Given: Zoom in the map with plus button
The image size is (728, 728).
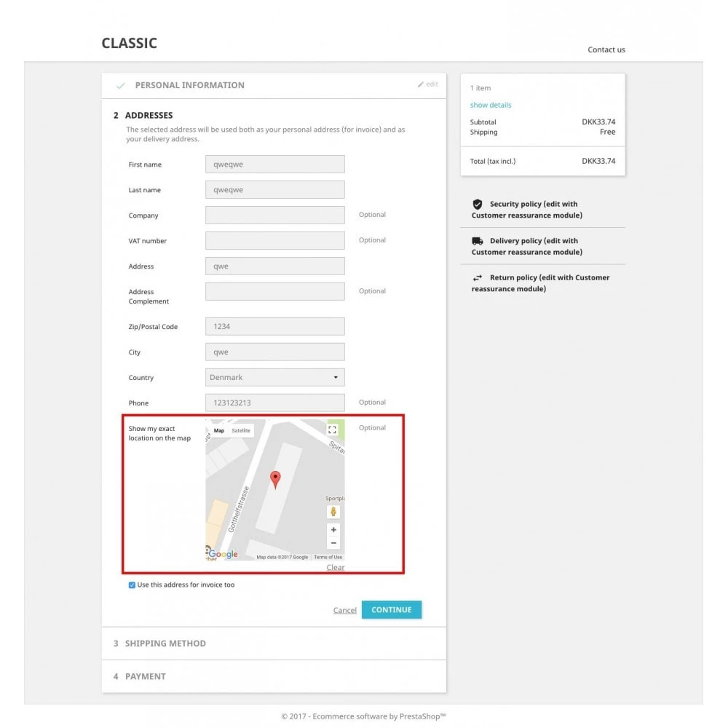Looking at the screenshot, I should [333, 530].
